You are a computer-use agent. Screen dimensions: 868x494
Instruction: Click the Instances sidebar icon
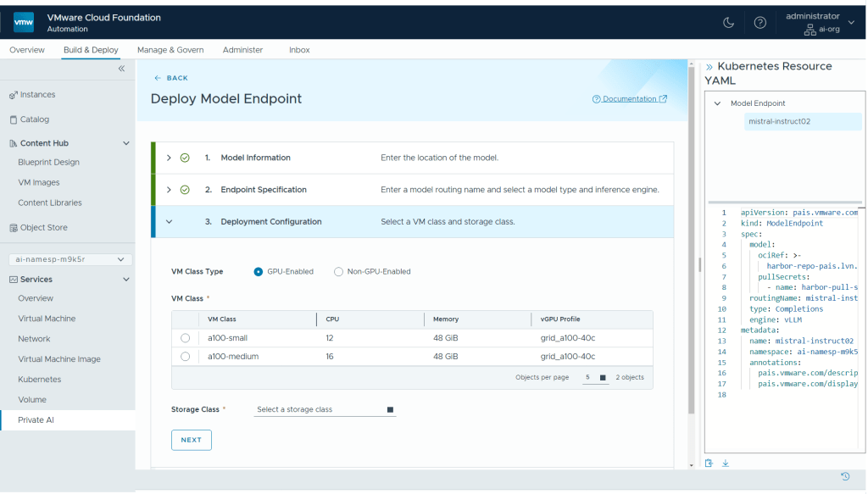tap(14, 95)
